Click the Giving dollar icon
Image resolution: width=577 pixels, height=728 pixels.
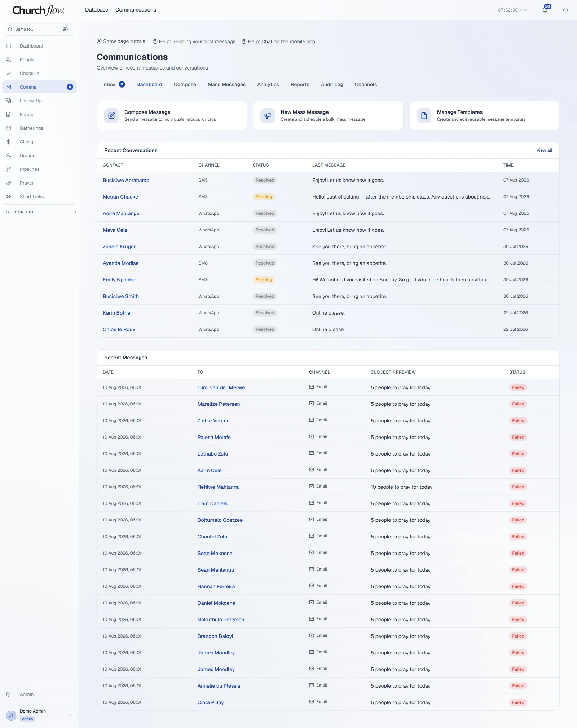(9, 142)
